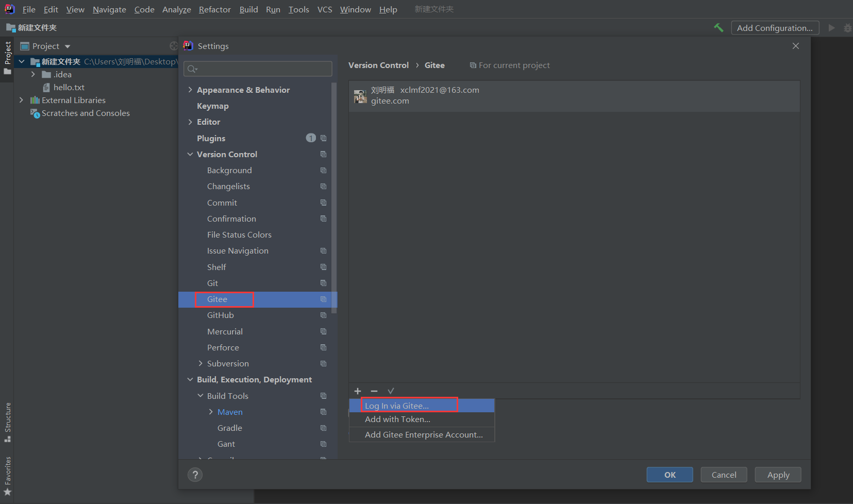Image resolution: width=853 pixels, height=504 pixels.
Task: Click the build hammer icon in toolbar
Action: coord(718,28)
